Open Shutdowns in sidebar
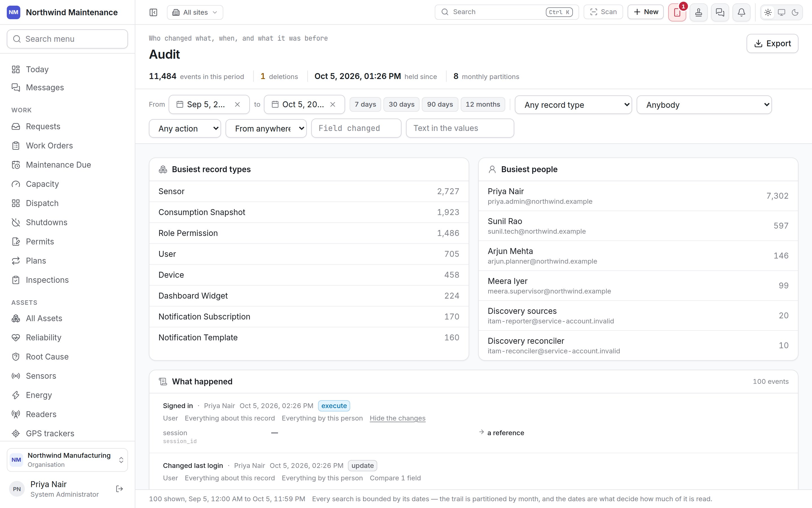The image size is (812, 508). coord(67,222)
